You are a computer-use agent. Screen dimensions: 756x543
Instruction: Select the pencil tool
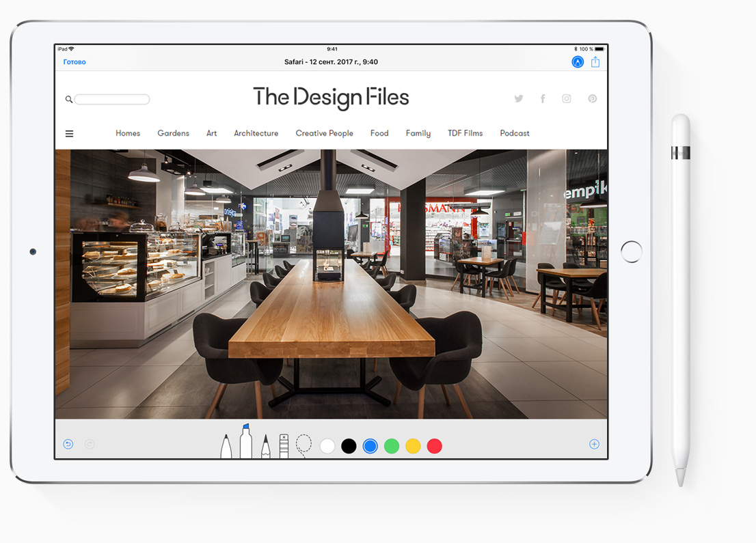266,446
